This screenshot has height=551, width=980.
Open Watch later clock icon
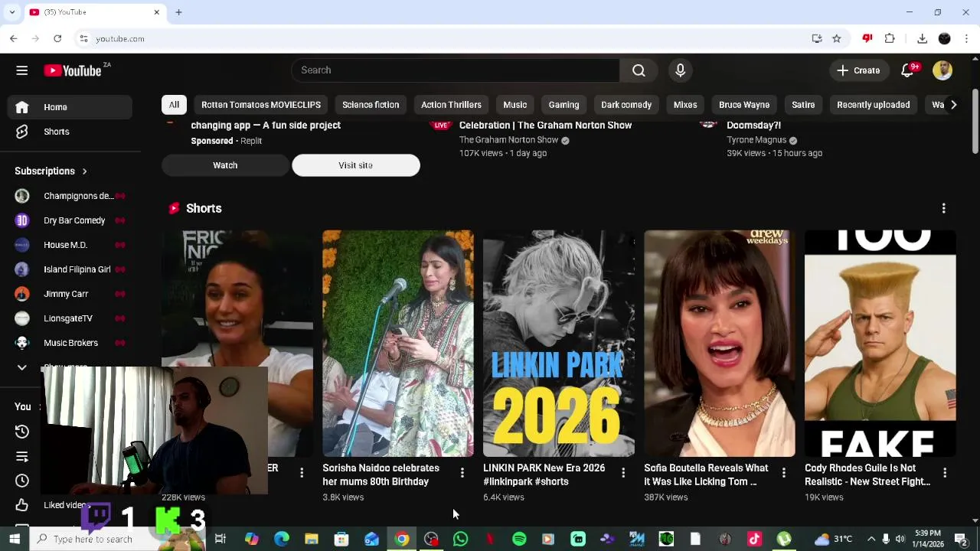pyautogui.click(x=21, y=481)
